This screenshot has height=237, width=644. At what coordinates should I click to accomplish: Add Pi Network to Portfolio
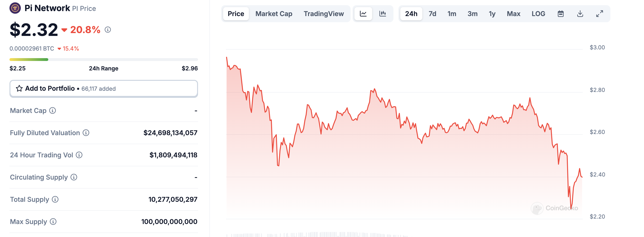coord(104,89)
